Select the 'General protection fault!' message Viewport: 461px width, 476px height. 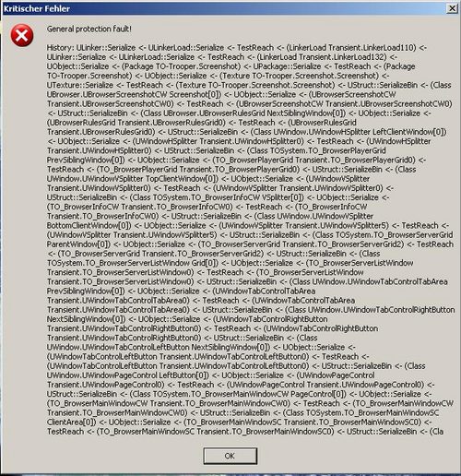tap(89, 29)
